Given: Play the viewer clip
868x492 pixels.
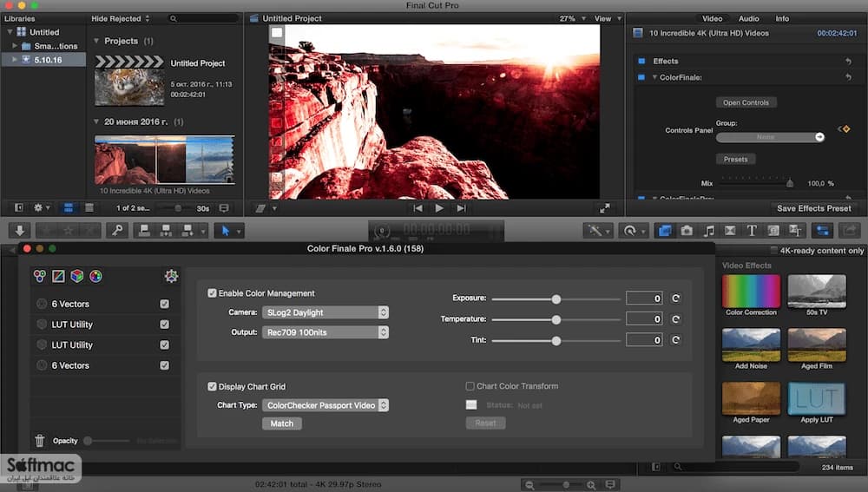Looking at the screenshot, I should 439,208.
